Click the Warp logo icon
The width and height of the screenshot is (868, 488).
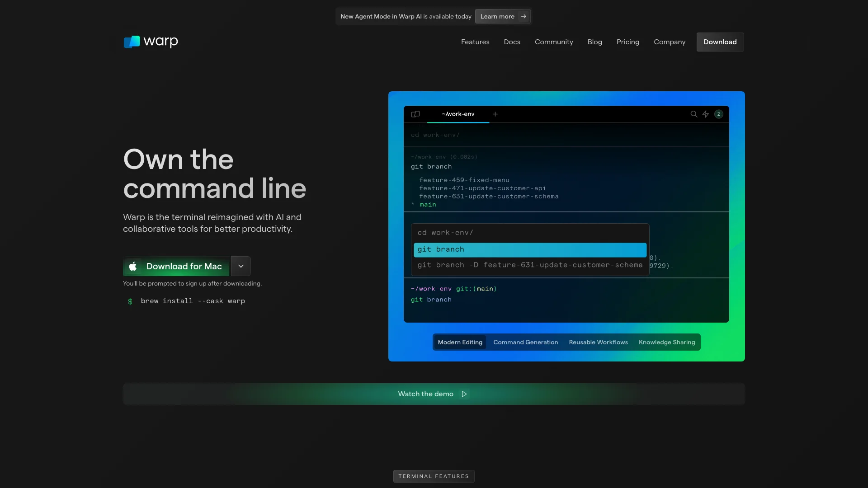click(132, 42)
